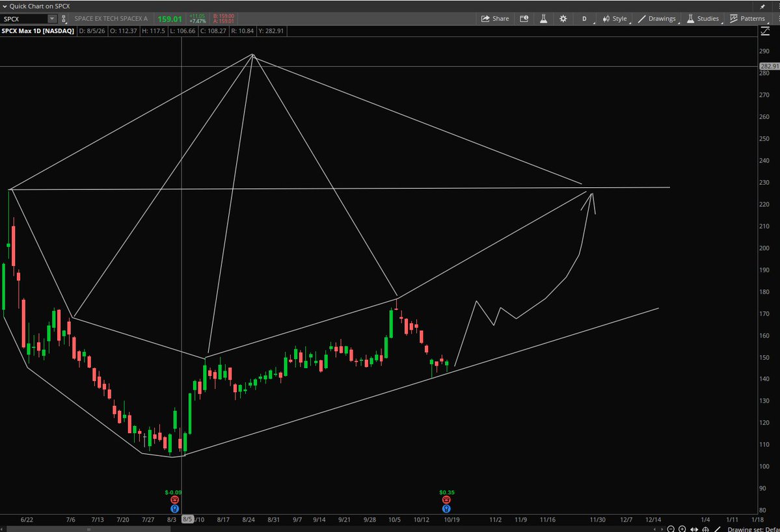Collapse the Quick Chart on SPCX panel
Viewport: 780px width, 532px height.
point(5,7)
